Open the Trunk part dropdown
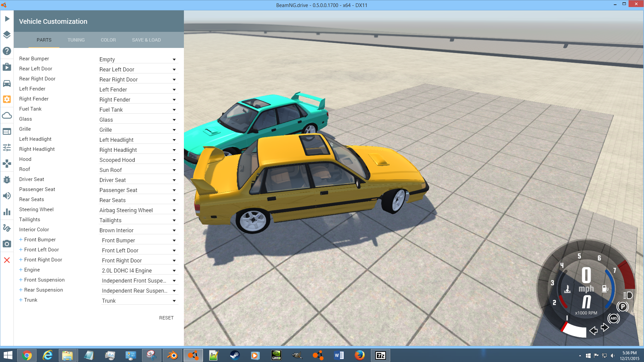This screenshot has width=644, height=362. (139, 301)
